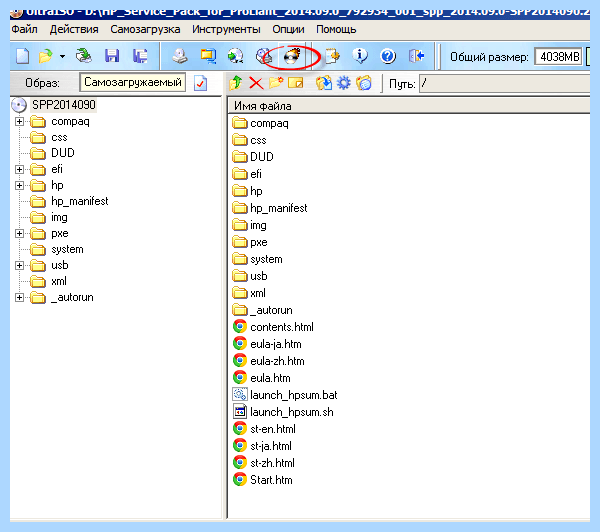Click the Путь path input field

pyautogui.click(x=505, y=83)
